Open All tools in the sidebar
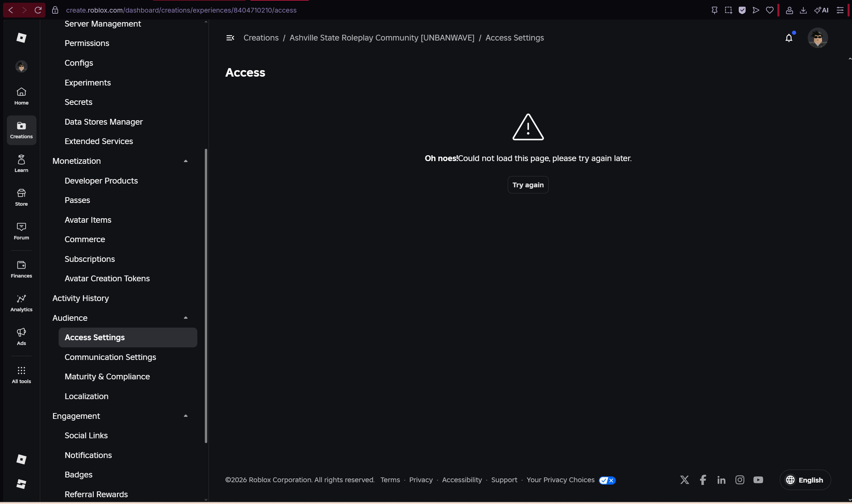Viewport: 852px width, 504px height. tap(21, 375)
